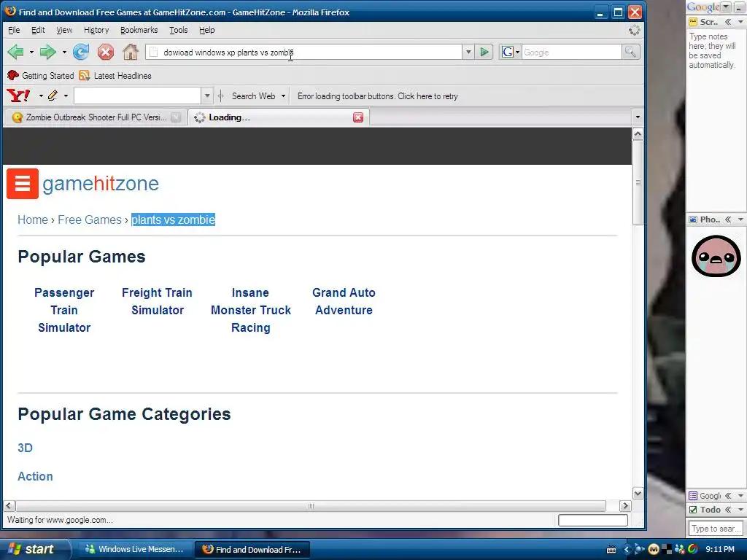Screen dimensions: 747x560
Task: Click the Photos gadget icon in sidebar
Action: 693,219
